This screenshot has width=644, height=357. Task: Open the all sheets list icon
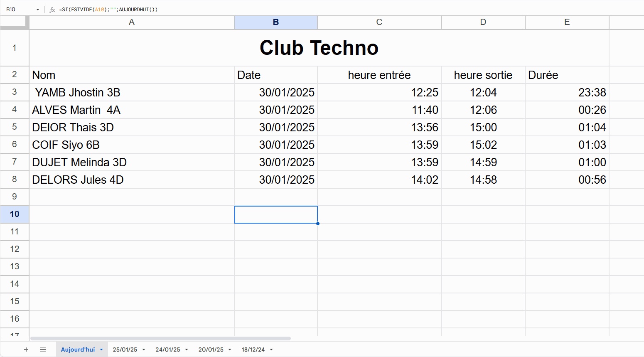[43, 350]
